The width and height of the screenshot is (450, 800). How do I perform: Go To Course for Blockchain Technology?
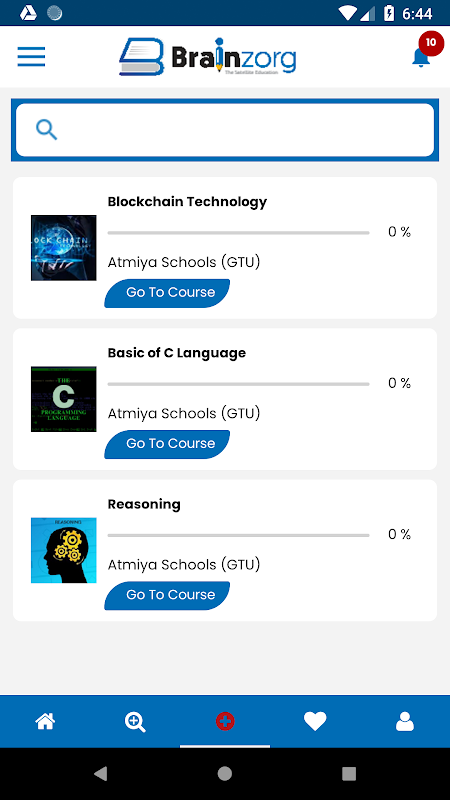167,293
